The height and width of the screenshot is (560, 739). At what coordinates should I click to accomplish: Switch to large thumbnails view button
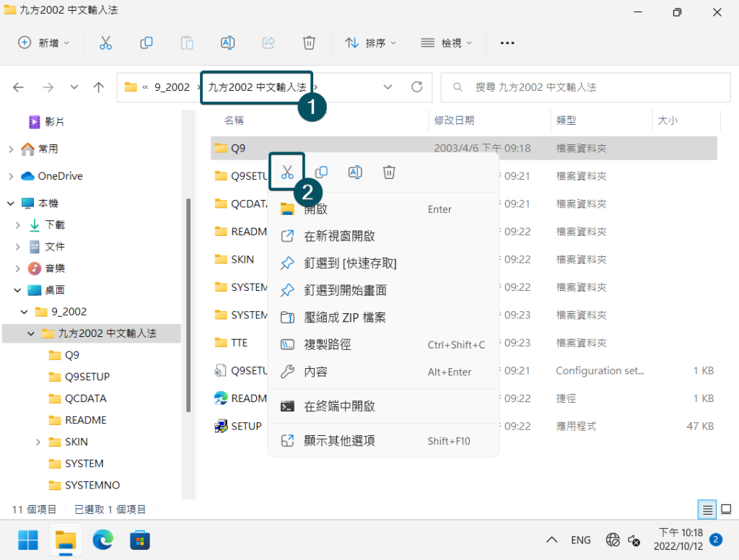pyautogui.click(x=726, y=509)
